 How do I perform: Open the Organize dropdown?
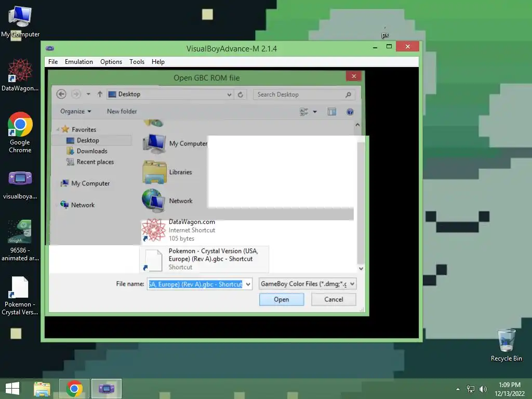[x=76, y=111]
